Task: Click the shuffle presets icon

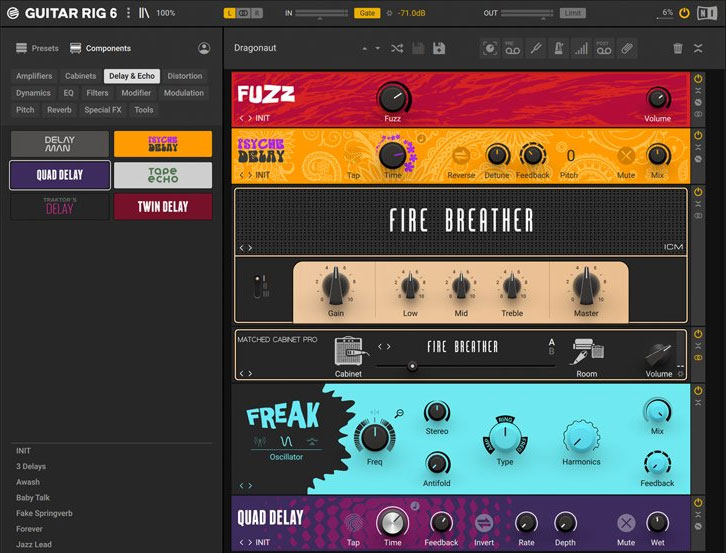Action: click(397, 48)
